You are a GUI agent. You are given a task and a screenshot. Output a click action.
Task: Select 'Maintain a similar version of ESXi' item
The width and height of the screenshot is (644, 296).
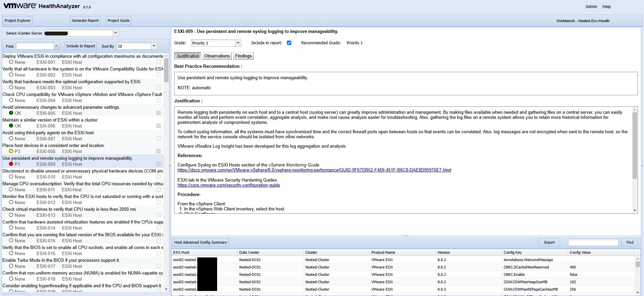click(x=83, y=123)
